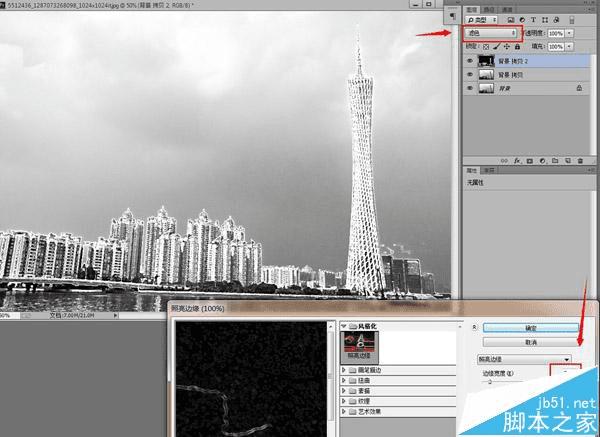Click the type layer filter icon
Image resolution: width=600 pixels, height=437 pixels.
(534, 19)
